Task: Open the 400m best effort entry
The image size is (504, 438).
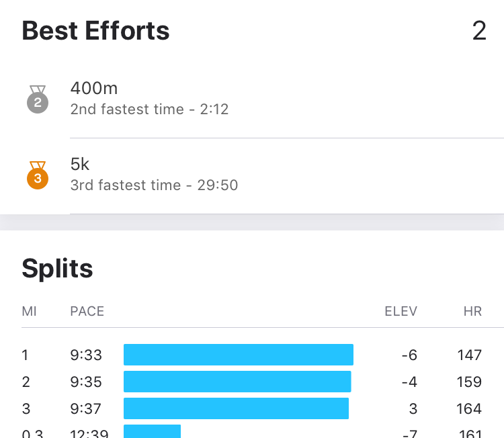Action: 252,99
